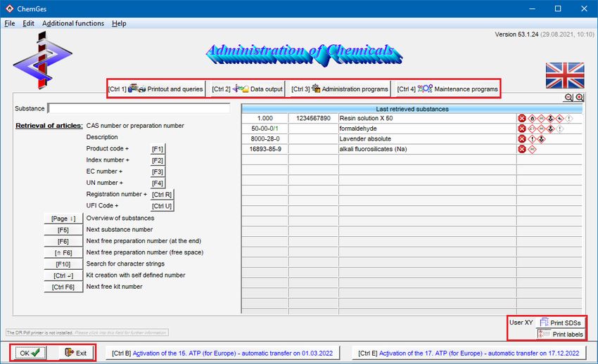
Task: Open the Help menu
Action: (x=119, y=23)
